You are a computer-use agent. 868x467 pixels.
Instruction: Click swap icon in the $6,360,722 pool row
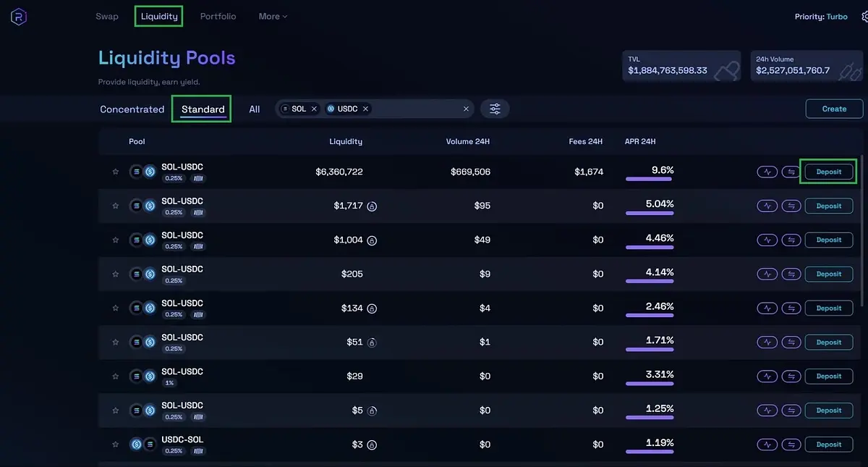(x=791, y=172)
